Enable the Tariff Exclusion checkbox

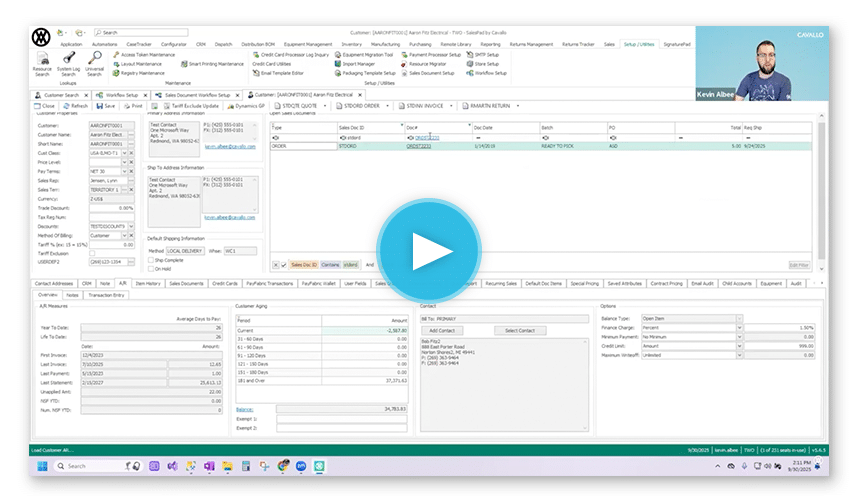[94, 252]
